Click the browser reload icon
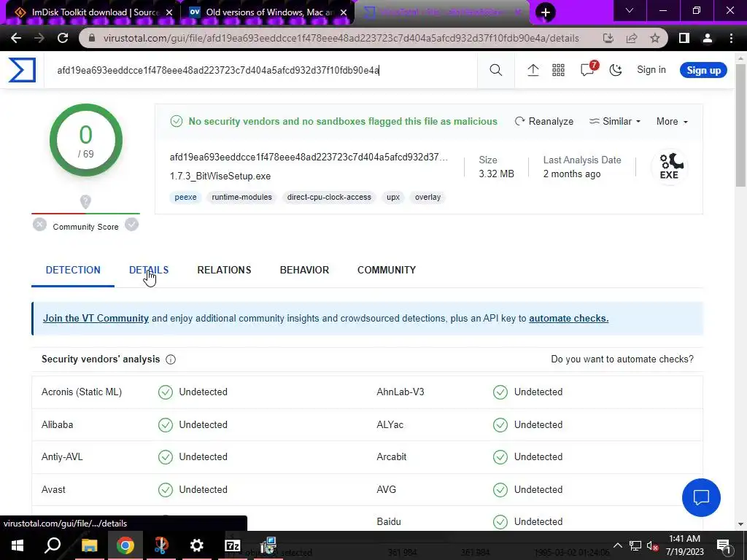This screenshot has height=560, width=747. click(63, 38)
